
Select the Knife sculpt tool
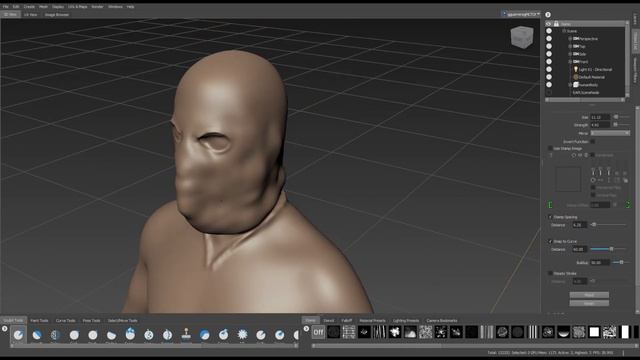pyautogui.click(x=260, y=335)
